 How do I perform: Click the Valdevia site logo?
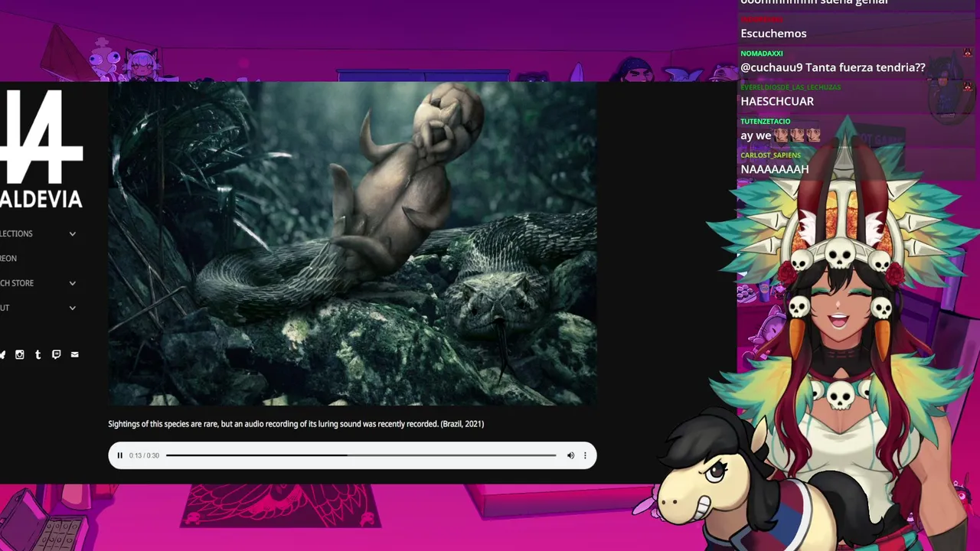click(41, 149)
